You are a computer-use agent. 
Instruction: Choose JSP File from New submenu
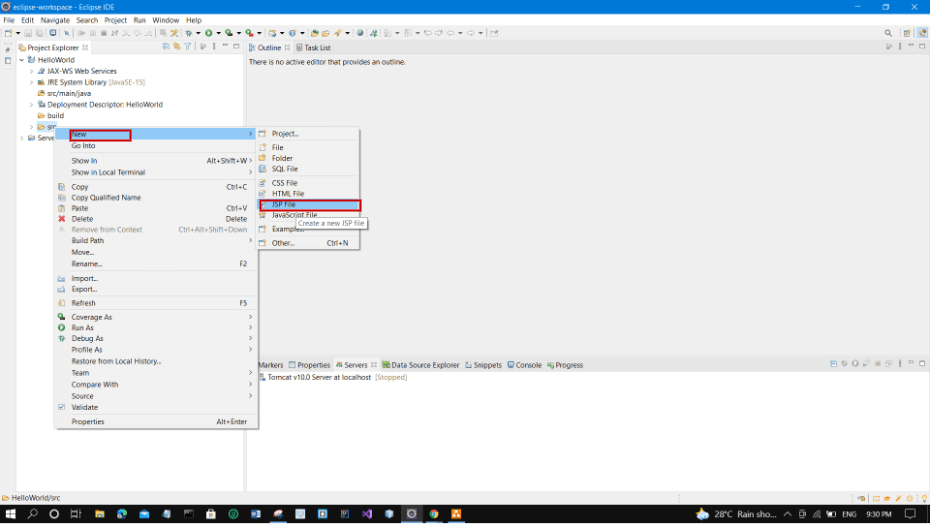(309, 205)
